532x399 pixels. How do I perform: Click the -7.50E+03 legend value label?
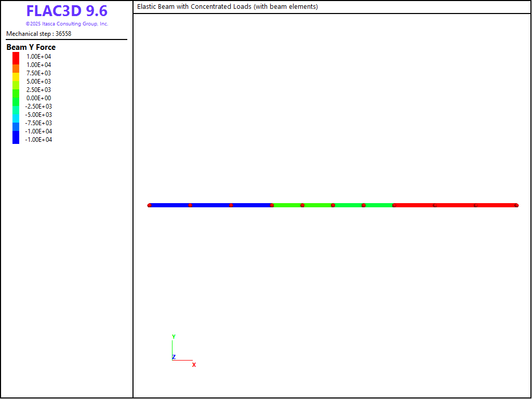[x=39, y=123]
